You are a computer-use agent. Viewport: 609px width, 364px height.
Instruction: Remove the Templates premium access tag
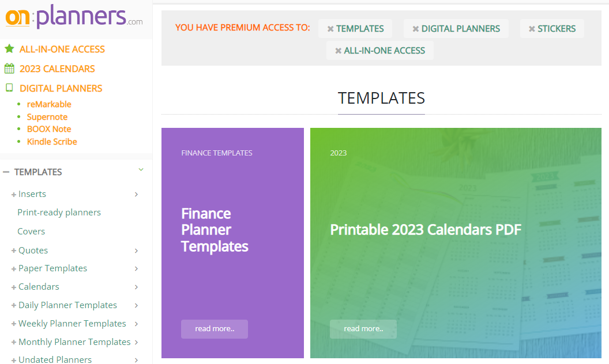tap(330, 29)
